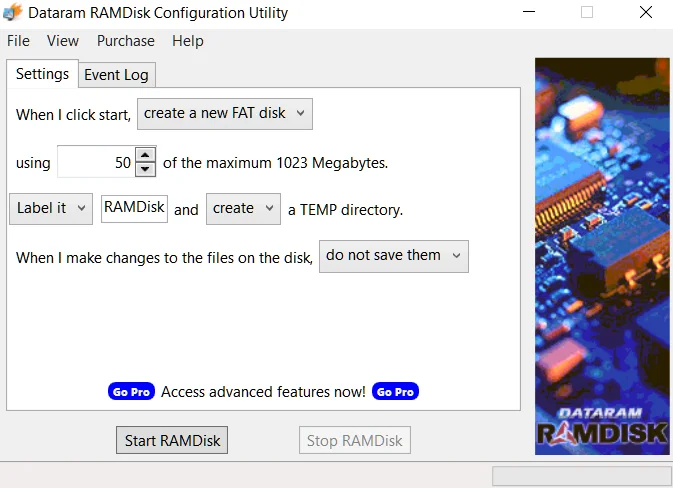
Task: Click the 'Access advanced features now!' text
Action: coord(263,391)
